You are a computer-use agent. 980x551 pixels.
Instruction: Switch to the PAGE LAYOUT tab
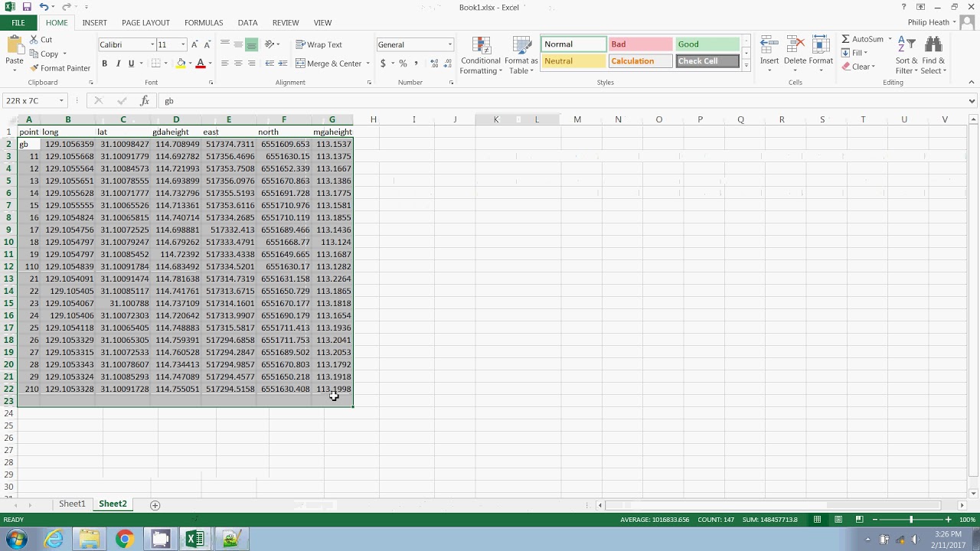point(145,23)
